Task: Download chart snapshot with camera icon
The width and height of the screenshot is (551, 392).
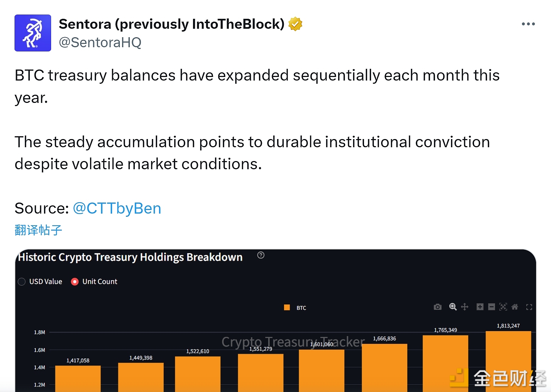Action: coord(437,307)
